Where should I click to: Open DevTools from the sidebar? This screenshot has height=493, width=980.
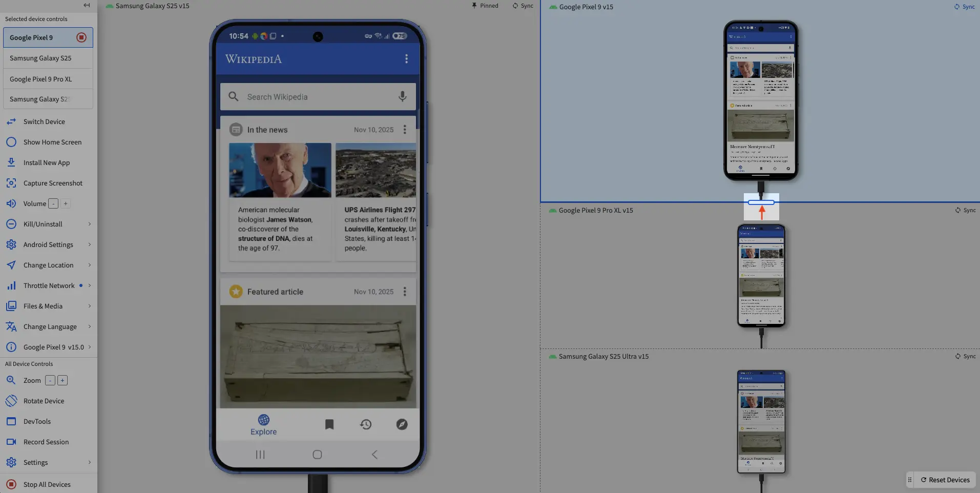pyautogui.click(x=37, y=421)
